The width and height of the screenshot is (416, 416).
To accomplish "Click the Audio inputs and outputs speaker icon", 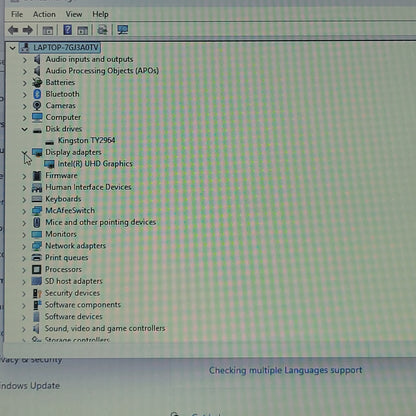I will tap(37, 59).
